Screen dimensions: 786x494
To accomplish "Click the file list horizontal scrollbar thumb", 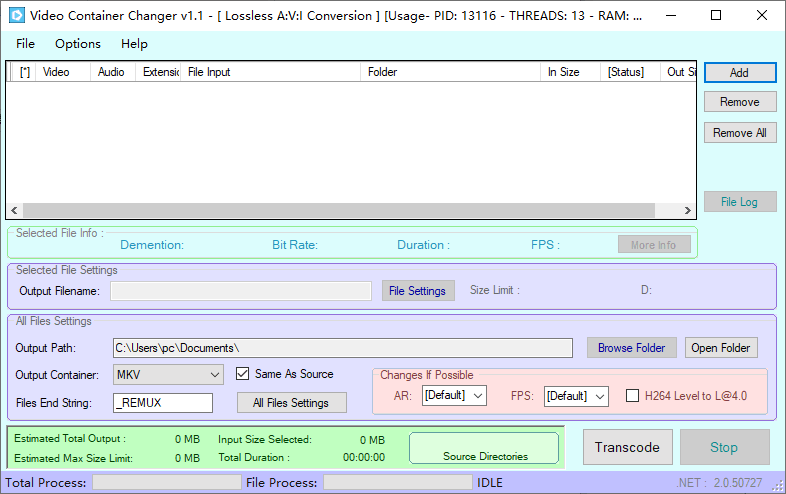I will click(x=339, y=210).
